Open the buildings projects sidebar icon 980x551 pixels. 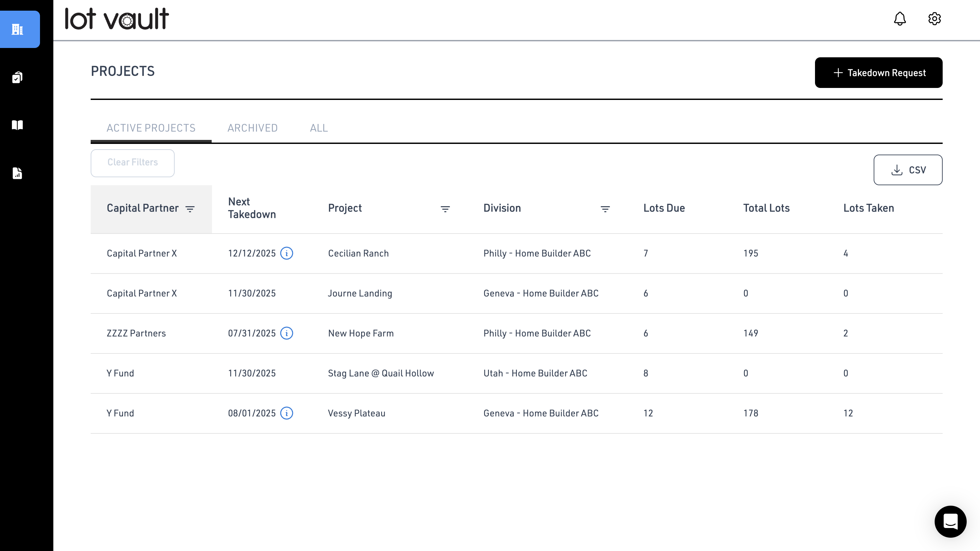click(x=17, y=29)
